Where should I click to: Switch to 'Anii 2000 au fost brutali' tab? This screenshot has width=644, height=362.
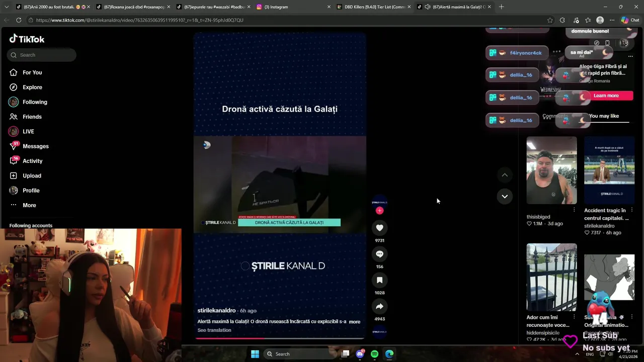click(53, 7)
